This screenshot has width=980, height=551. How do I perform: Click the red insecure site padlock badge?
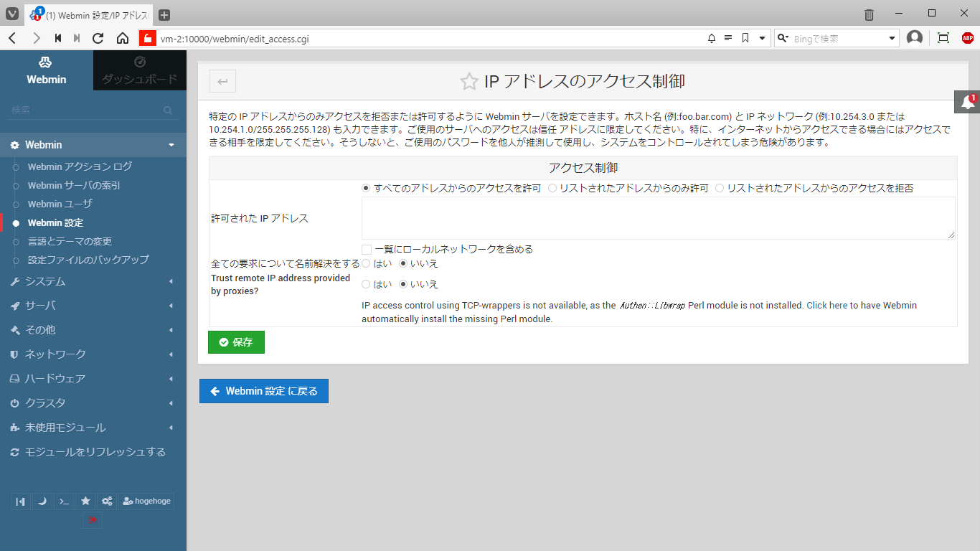coord(146,38)
